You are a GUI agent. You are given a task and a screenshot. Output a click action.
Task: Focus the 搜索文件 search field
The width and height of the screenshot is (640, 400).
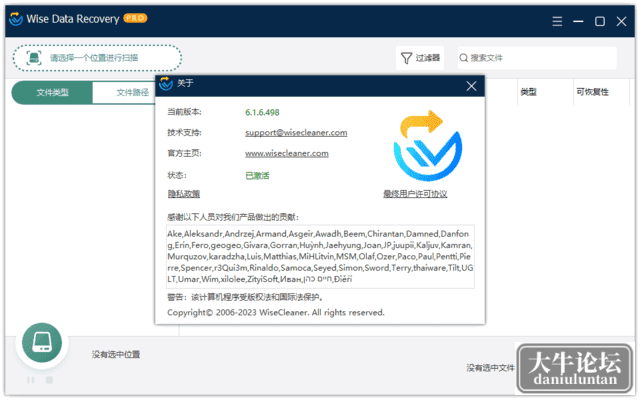[537, 58]
